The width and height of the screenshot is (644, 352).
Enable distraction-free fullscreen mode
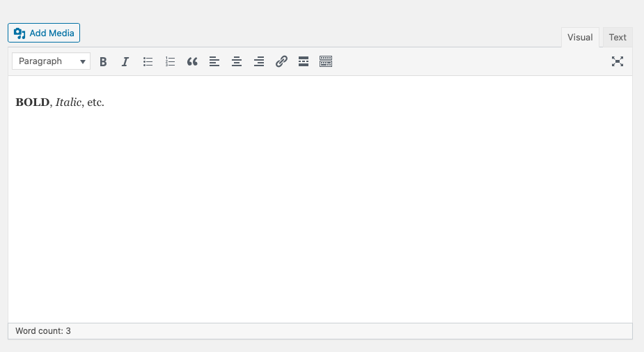point(618,61)
